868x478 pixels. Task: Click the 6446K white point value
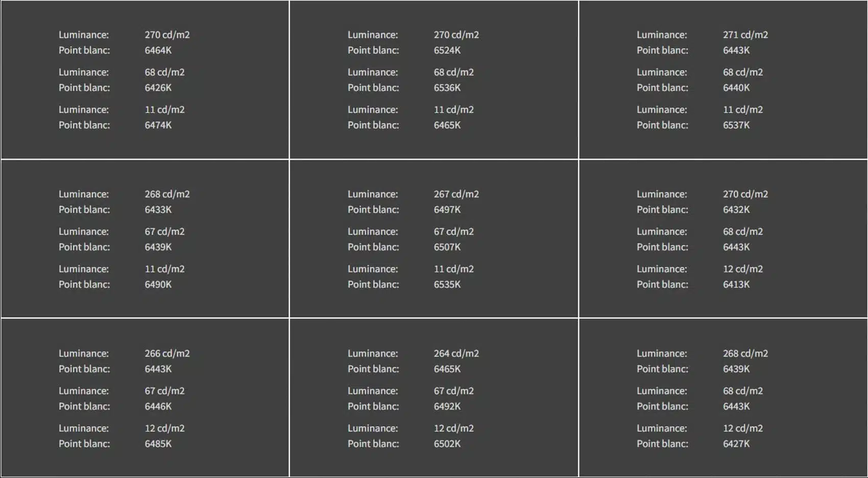(158, 406)
